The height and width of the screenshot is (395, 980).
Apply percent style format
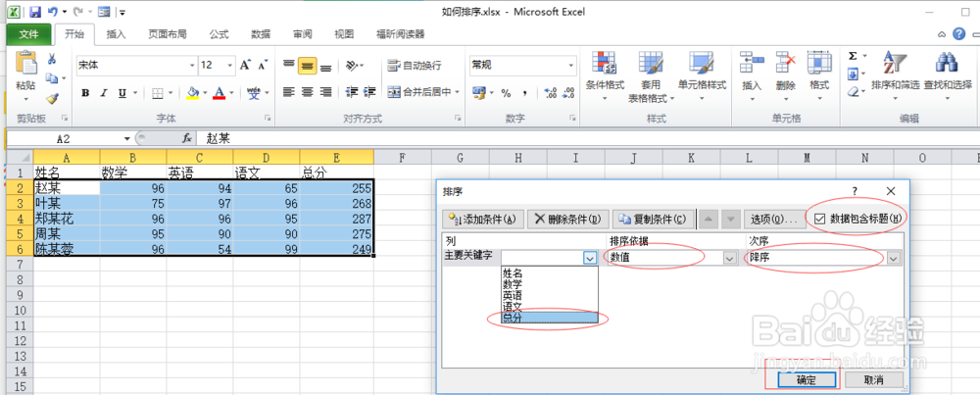tap(506, 93)
